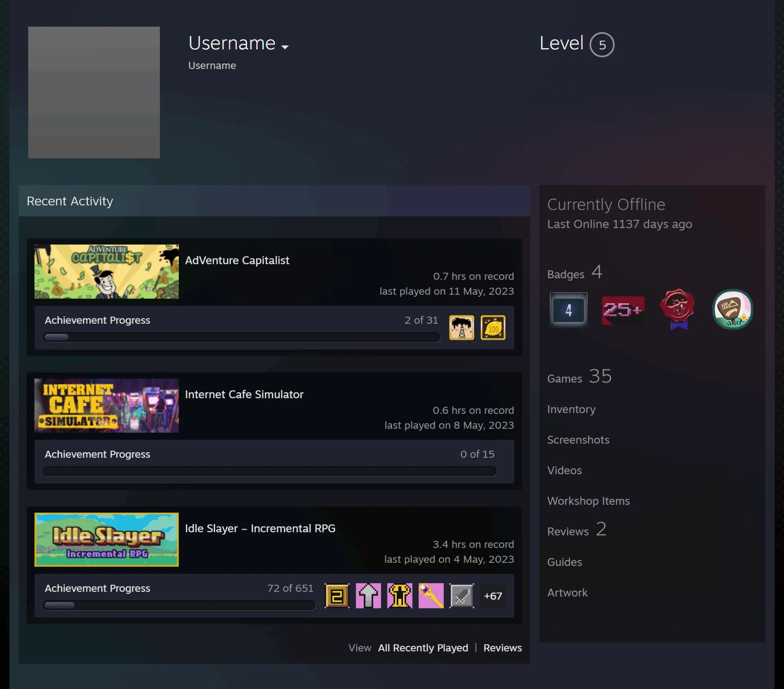Open the round community signpost badge

[x=733, y=309]
